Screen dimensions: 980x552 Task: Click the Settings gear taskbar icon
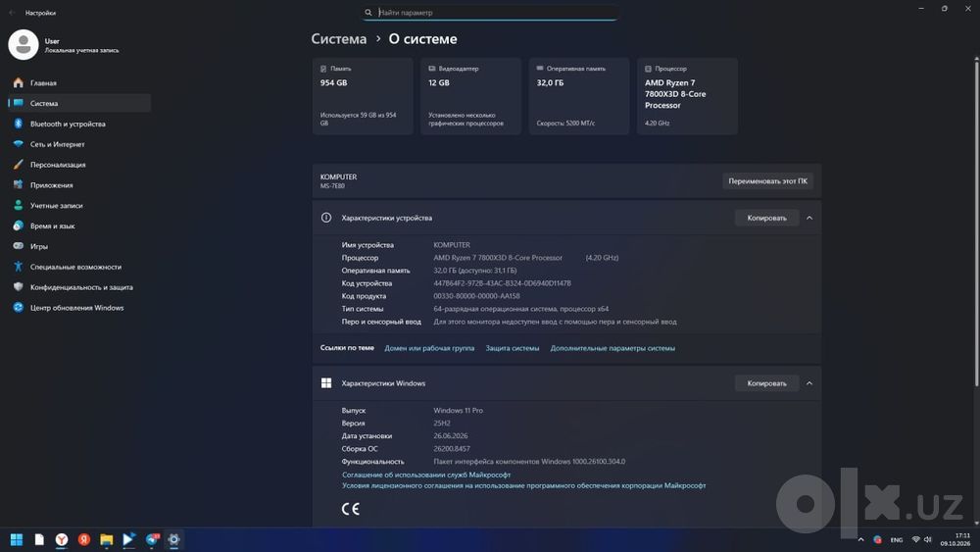(x=173, y=539)
